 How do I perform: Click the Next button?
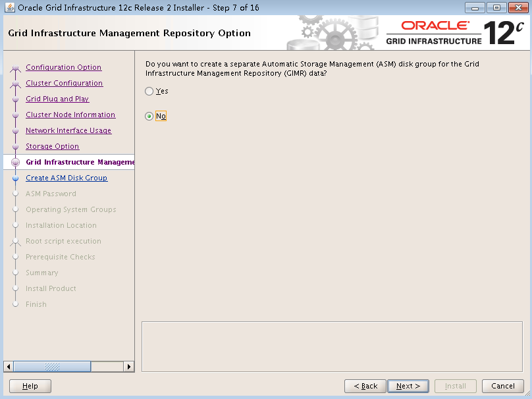[408, 386]
